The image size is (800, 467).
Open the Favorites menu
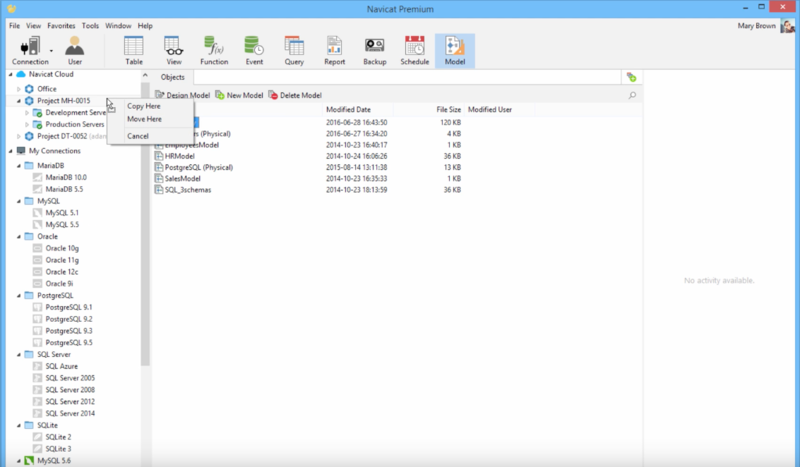pos(61,26)
